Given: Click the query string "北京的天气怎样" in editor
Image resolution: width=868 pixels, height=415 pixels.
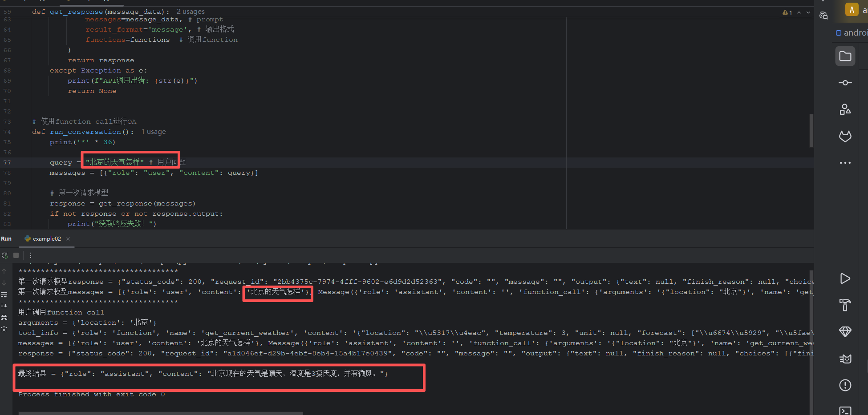Looking at the screenshot, I should coord(115,162).
